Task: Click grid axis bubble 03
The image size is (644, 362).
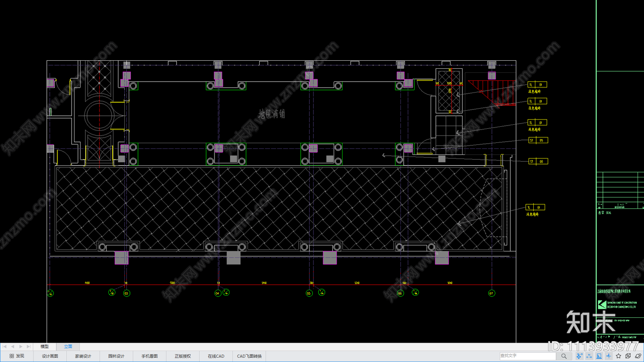Action: pyautogui.click(x=126, y=293)
